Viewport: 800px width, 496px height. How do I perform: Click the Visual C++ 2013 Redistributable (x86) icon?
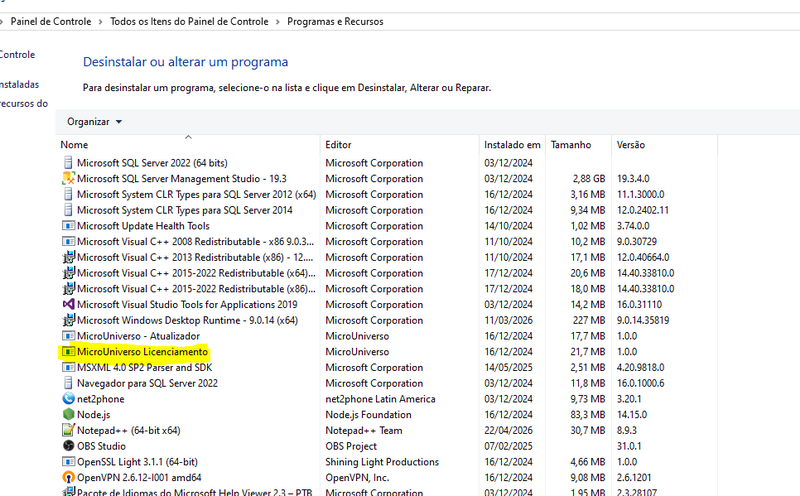click(68, 257)
